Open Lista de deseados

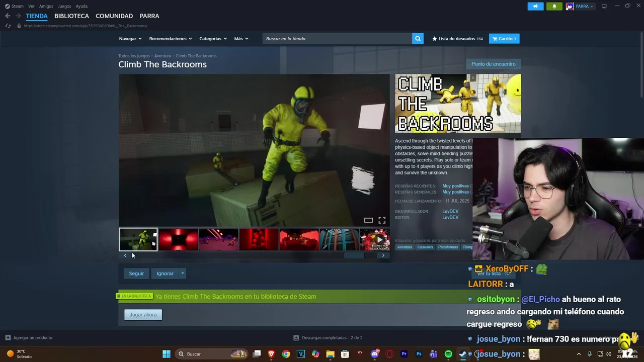[457, 39]
